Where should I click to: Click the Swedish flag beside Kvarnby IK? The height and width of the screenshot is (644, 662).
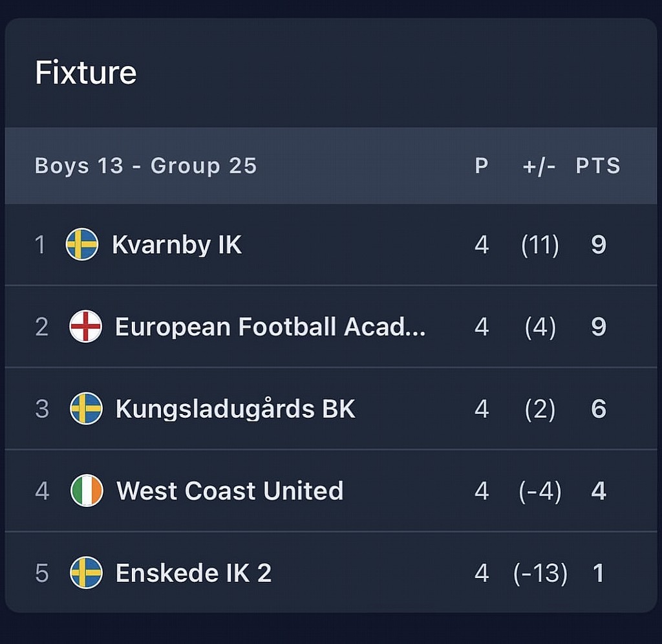(82, 245)
